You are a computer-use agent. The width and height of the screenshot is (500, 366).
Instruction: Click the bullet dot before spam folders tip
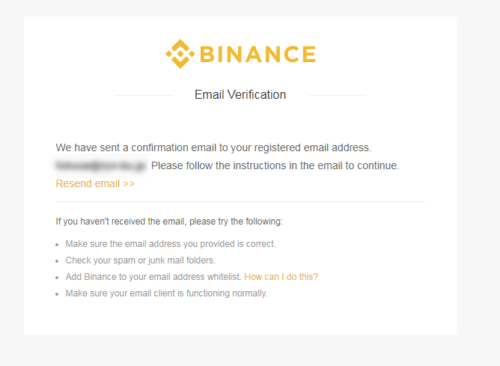tap(57, 261)
